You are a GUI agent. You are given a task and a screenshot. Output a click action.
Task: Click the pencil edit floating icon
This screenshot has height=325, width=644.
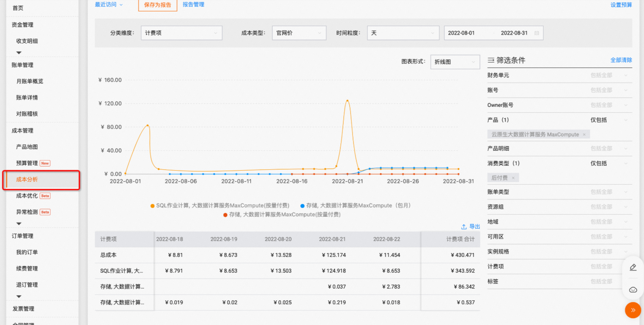633,267
